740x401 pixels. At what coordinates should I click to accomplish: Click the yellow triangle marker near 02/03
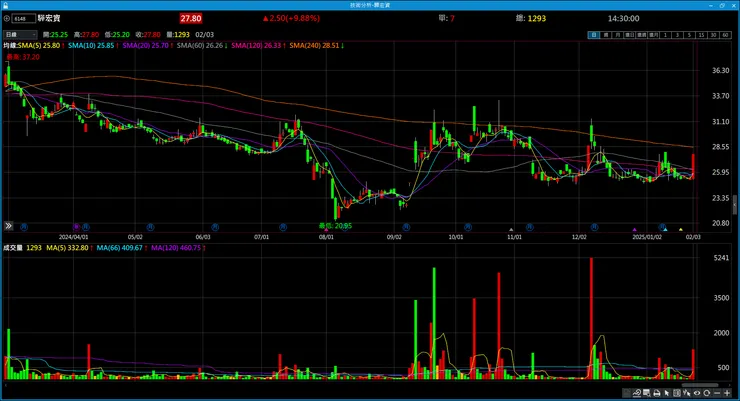point(681,230)
